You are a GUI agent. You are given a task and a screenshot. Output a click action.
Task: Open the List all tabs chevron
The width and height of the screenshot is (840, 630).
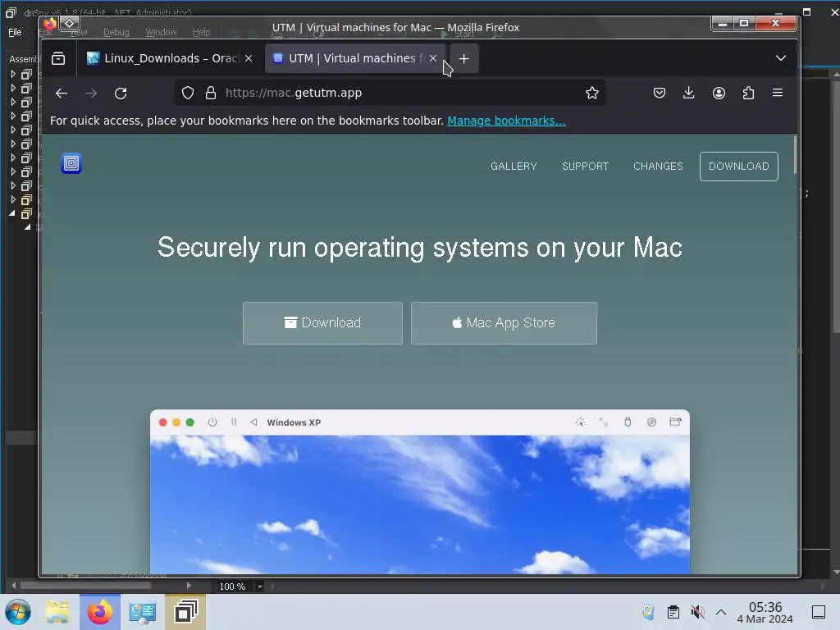781,58
